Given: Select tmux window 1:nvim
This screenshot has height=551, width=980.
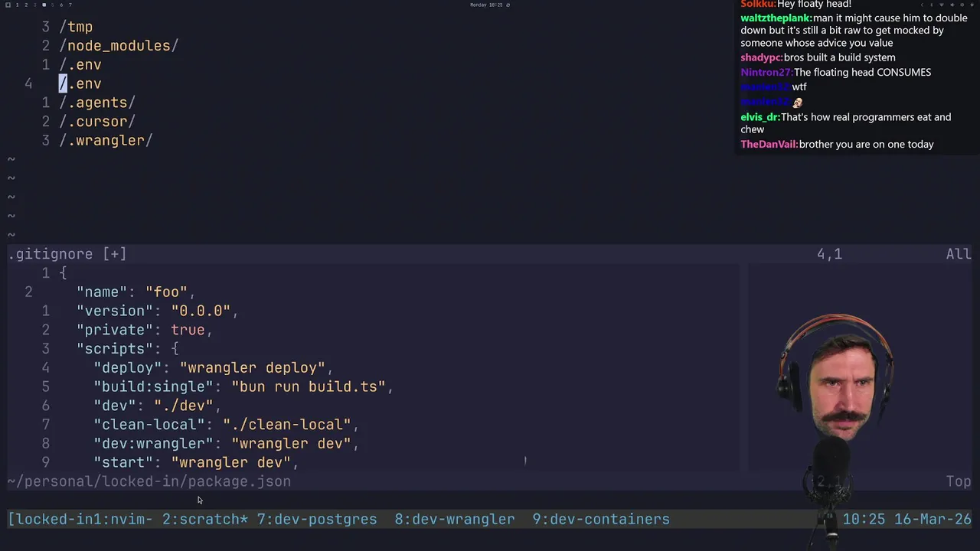Looking at the screenshot, I should coord(122,519).
